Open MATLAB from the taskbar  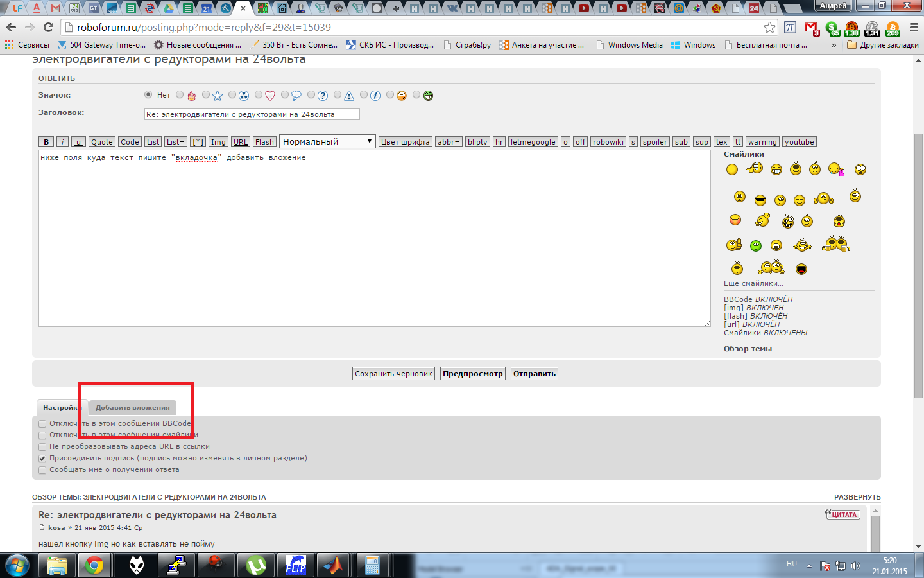[x=333, y=565]
